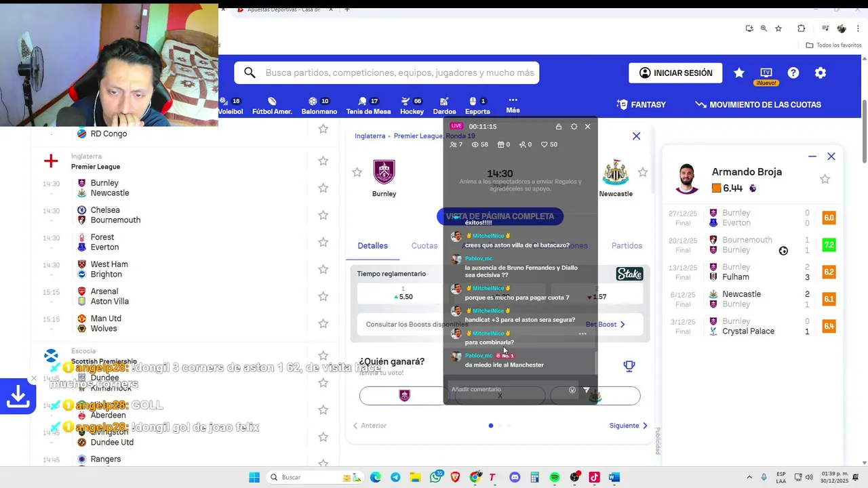Click the first pagination dot
Screen dimensions: 868x488
[x=491, y=426]
